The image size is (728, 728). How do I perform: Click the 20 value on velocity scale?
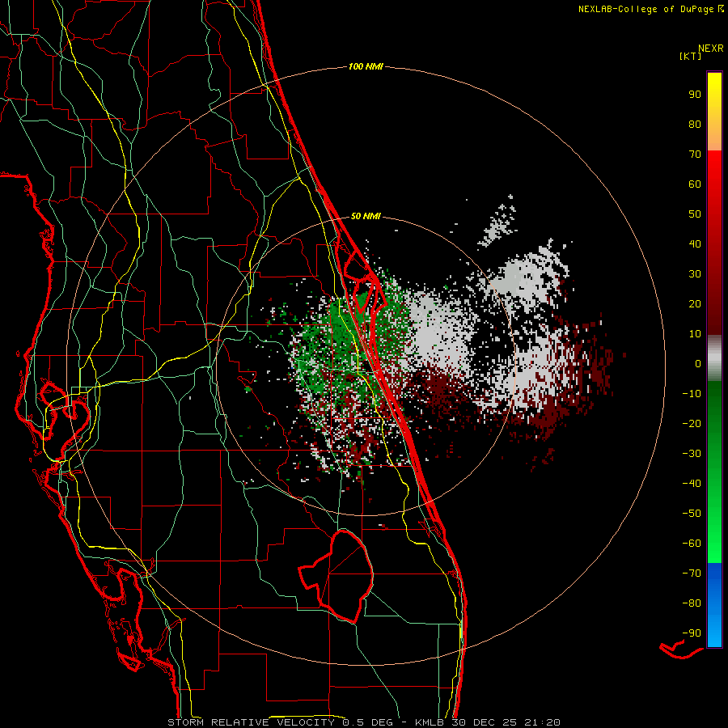pyautogui.click(x=695, y=304)
